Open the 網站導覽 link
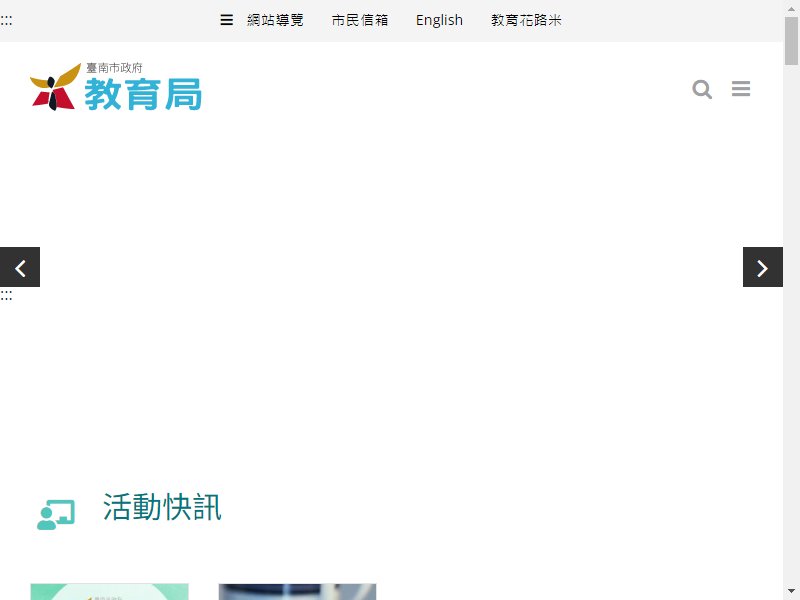This screenshot has width=800, height=600. (x=275, y=20)
